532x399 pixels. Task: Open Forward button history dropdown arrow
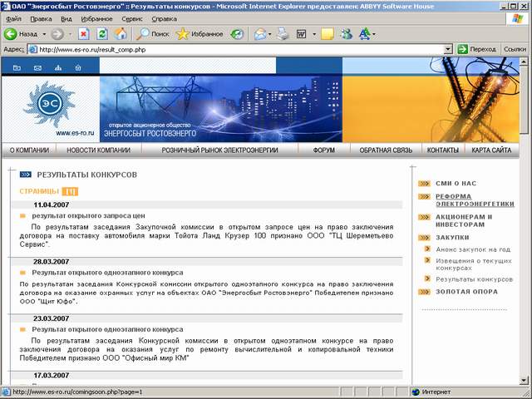tap(70, 34)
